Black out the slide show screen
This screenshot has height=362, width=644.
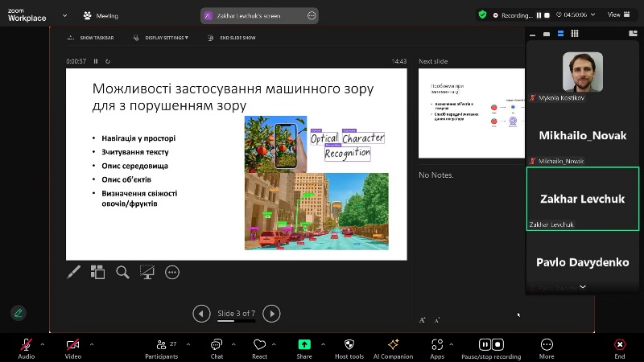[147, 272]
